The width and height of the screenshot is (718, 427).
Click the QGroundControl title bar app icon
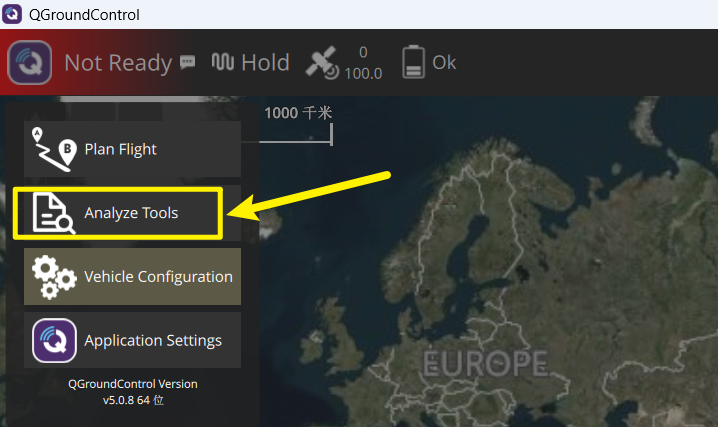[x=11, y=14]
